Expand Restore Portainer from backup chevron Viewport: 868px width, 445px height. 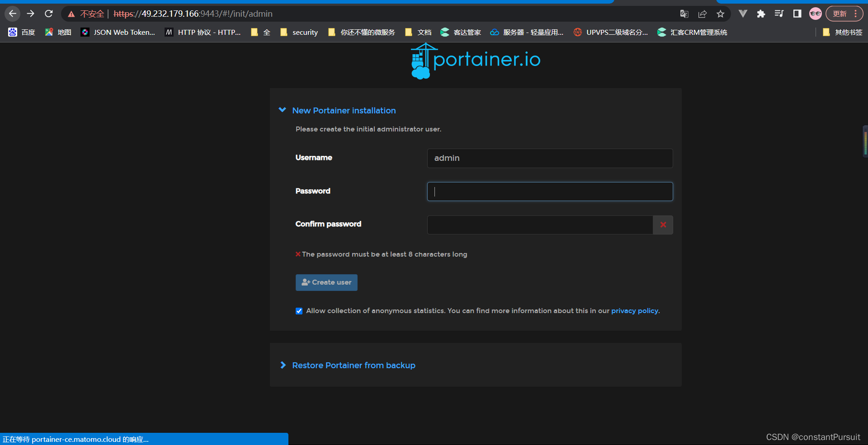pos(283,365)
